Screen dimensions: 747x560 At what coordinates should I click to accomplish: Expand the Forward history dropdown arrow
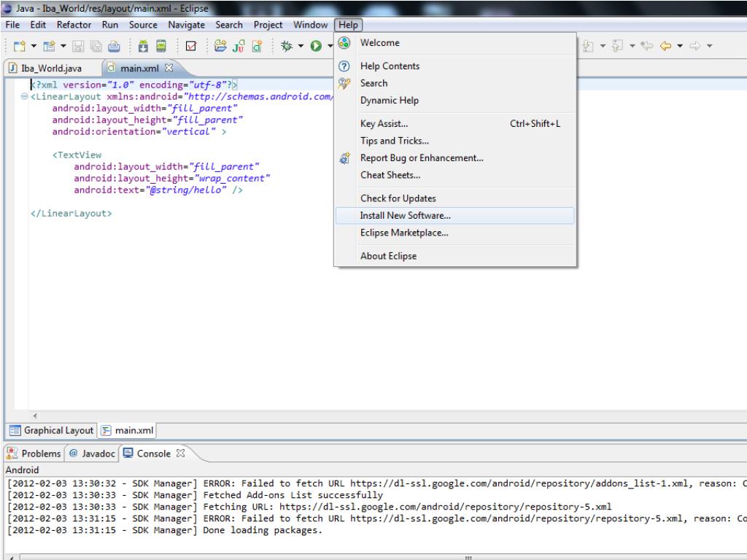point(709,46)
